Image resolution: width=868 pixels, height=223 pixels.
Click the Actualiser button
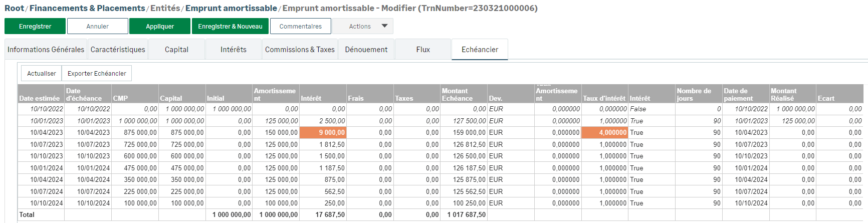[x=42, y=73]
